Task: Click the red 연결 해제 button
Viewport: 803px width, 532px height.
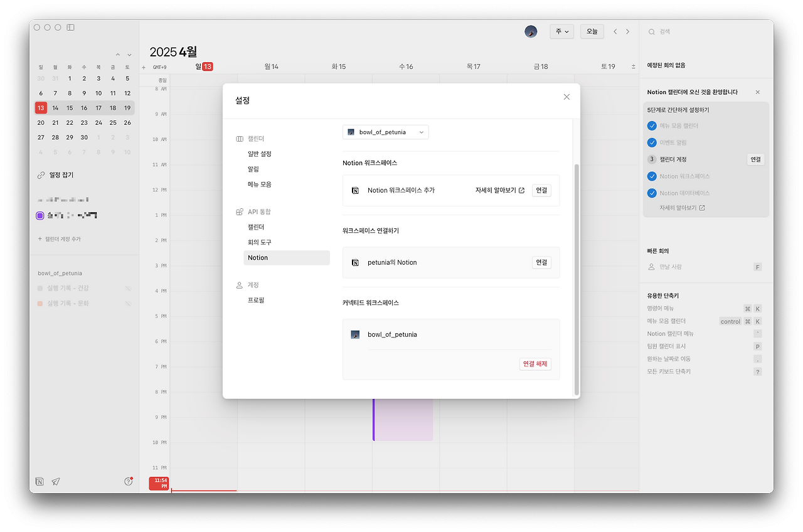Action: pyautogui.click(x=535, y=364)
